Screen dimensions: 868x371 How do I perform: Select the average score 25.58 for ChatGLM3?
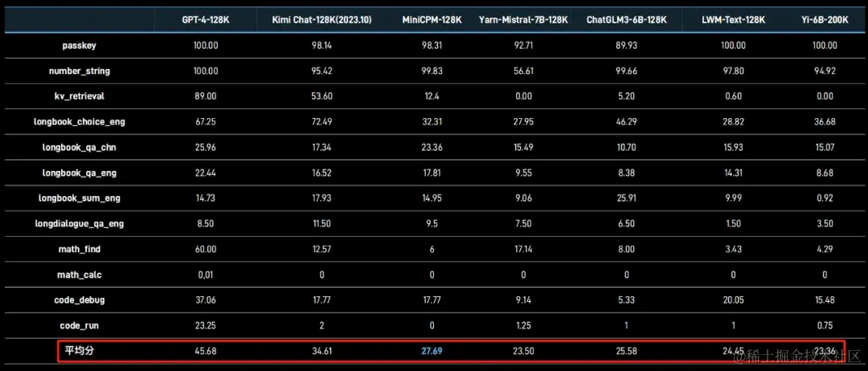click(627, 351)
